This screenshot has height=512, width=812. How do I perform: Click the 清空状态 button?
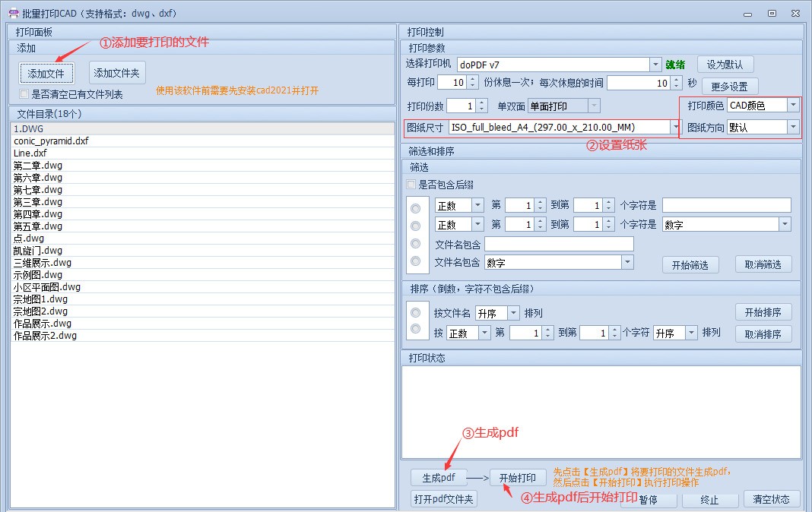pyautogui.click(x=772, y=499)
